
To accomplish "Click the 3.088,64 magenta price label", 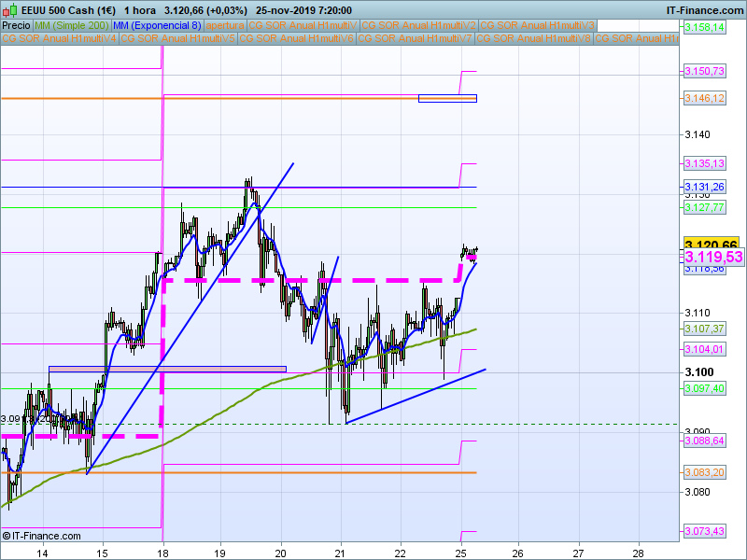I will 704,441.
